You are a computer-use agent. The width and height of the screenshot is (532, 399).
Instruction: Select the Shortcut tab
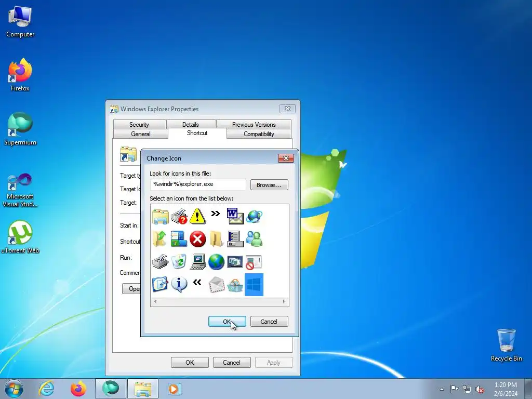[197, 133]
